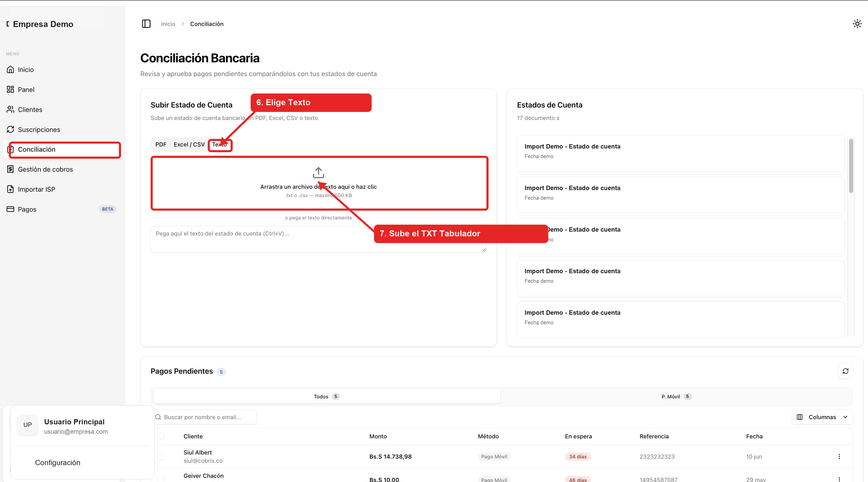The width and height of the screenshot is (868, 482).
Task: Click the Panel dashboard grid icon
Action: pos(10,89)
